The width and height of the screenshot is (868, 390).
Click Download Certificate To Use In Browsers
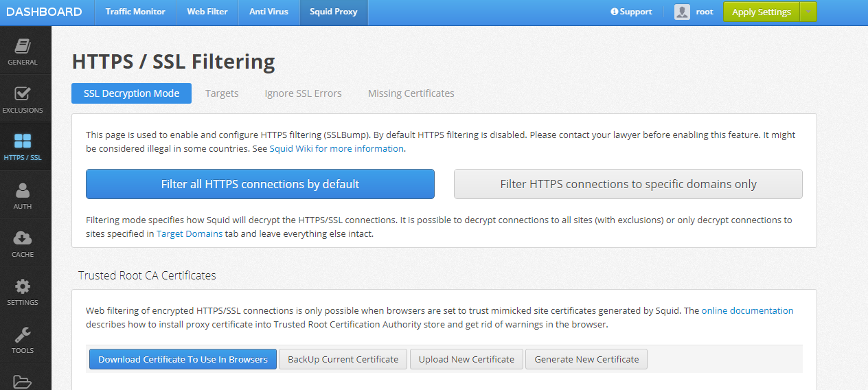click(x=183, y=359)
